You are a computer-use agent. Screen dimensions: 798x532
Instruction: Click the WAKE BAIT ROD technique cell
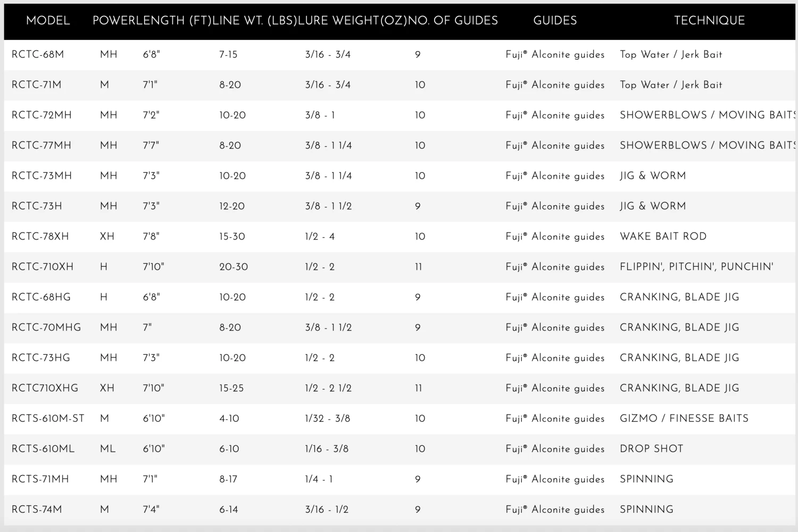click(663, 236)
